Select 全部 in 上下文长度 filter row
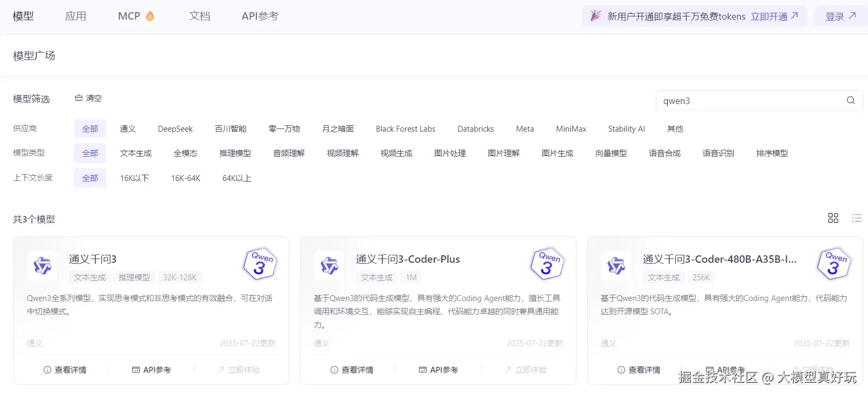Image resolution: width=868 pixels, height=396 pixels. tap(90, 178)
